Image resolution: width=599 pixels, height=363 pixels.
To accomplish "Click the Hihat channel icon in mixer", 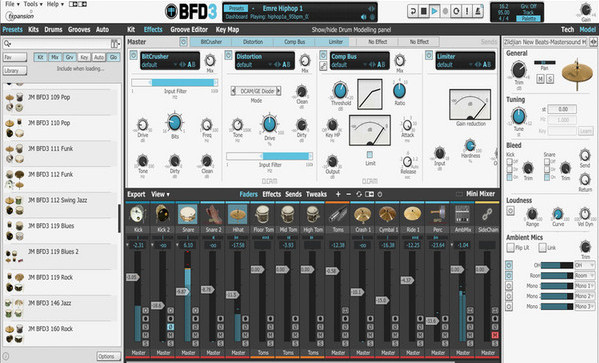I will [238, 214].
